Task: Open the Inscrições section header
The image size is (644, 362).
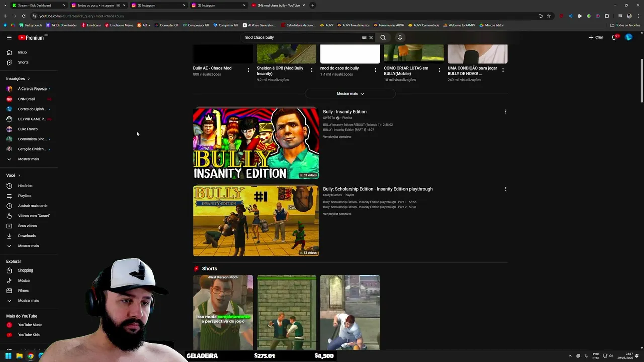Action: 18,79
